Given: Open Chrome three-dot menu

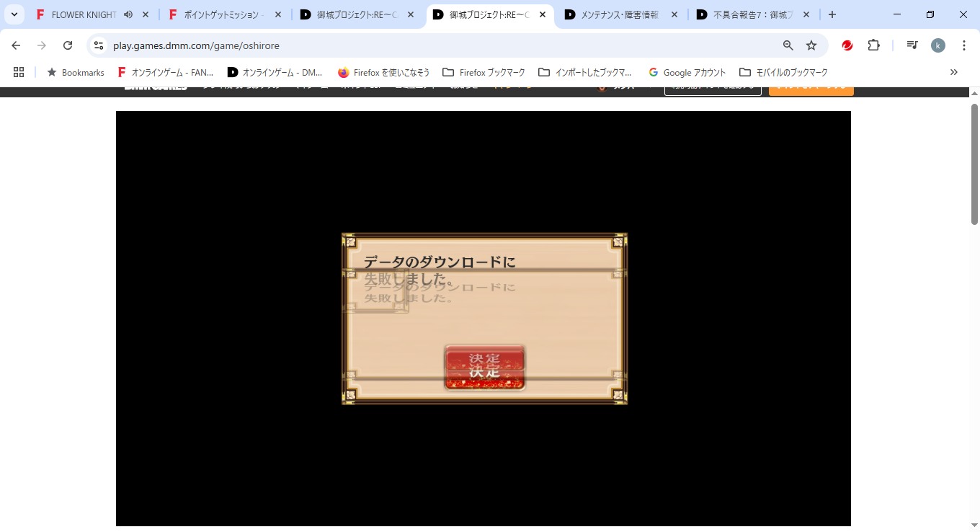Looking at the screenshot, I should [964, 45].
